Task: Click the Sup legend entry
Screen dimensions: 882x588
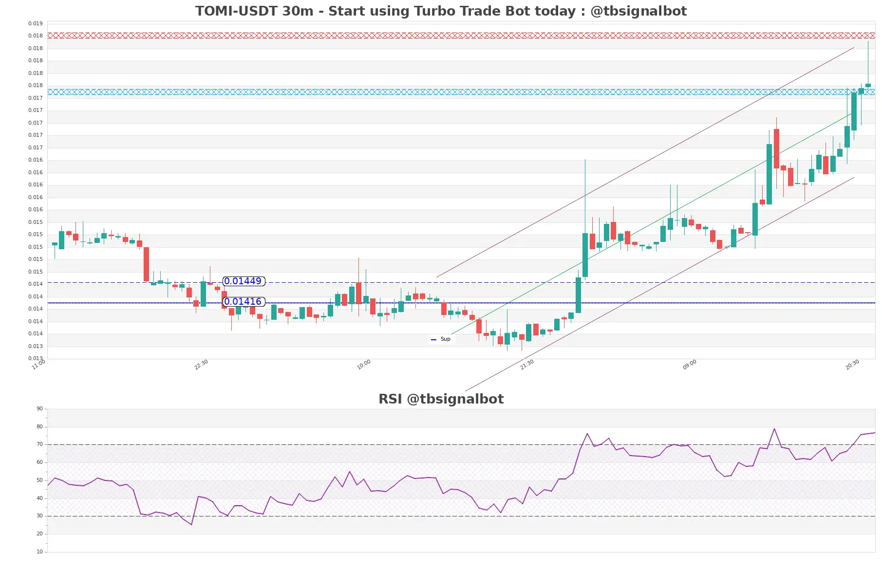Action: pos(442,339)
